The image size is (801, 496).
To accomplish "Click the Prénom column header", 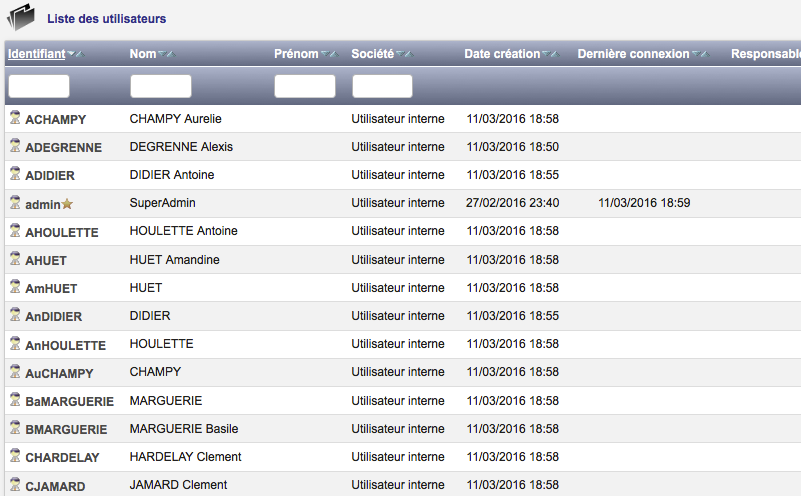I will pyautogui.click(x=296, y=54).
